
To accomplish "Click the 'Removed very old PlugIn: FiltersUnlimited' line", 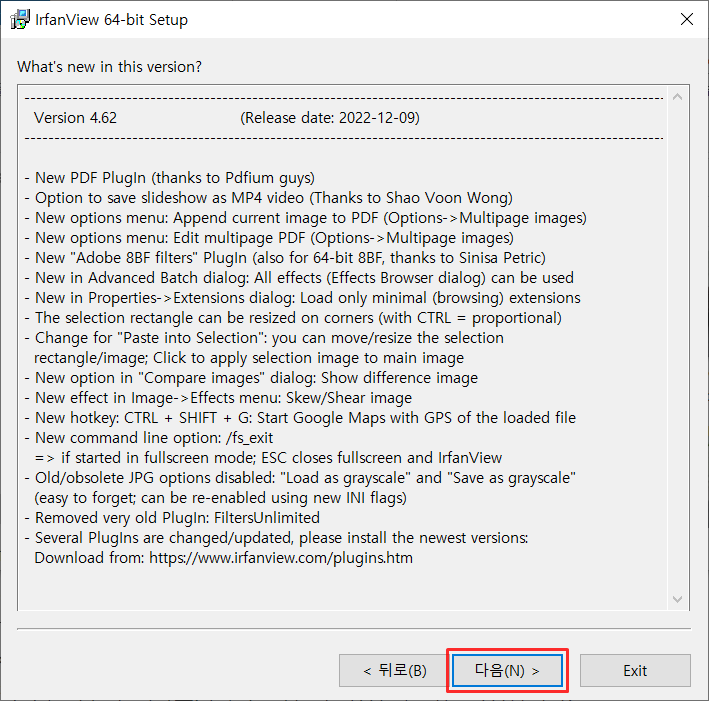I will pyautogui.click(x=172, y=517).
